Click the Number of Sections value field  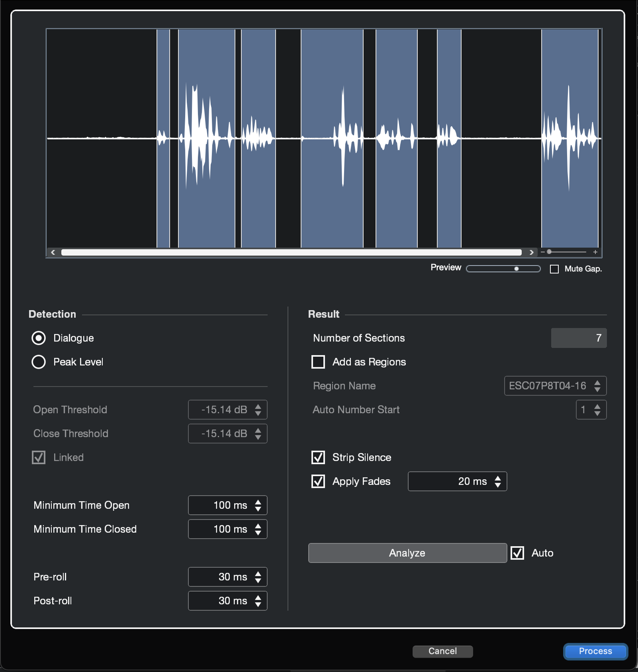(x=579, y=338)
